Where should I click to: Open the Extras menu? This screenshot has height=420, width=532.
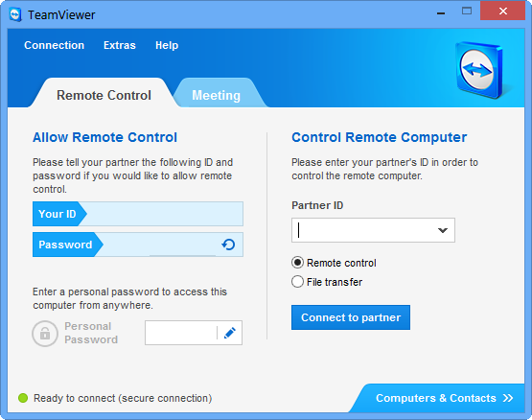pos(120,45)
